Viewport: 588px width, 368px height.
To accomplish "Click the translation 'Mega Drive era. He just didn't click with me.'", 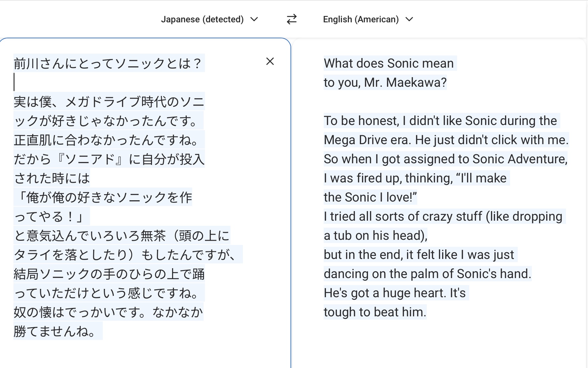I will coord(446,140).
